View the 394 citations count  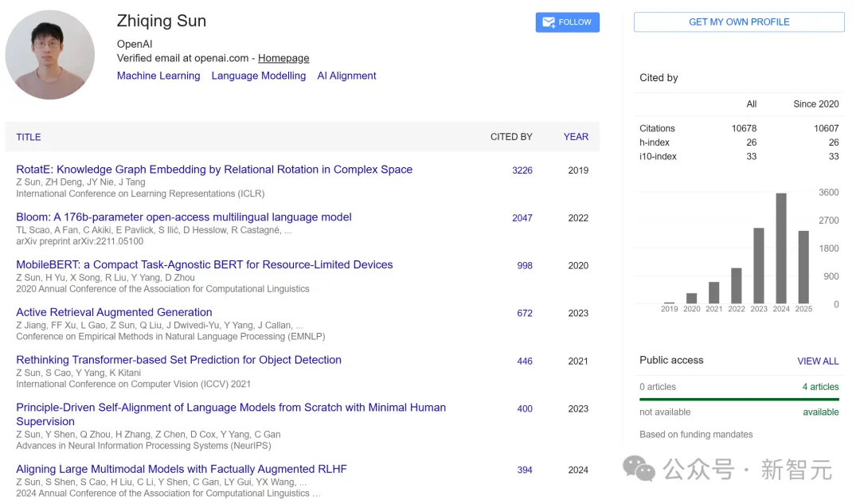pyautogui.click(x=525, y=471)
